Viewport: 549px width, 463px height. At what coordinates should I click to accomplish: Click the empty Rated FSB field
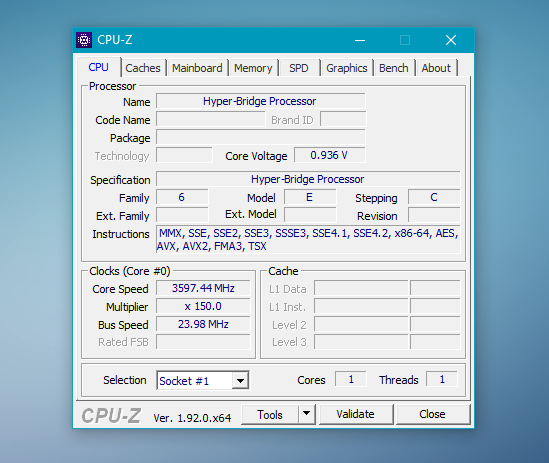pyautogui.click(x=203, y=342)
